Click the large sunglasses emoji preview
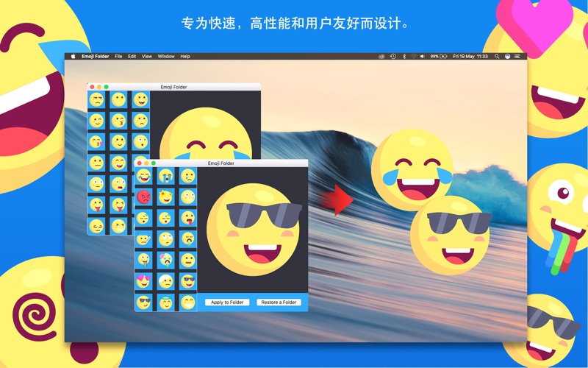 click(x=254, y=230)
